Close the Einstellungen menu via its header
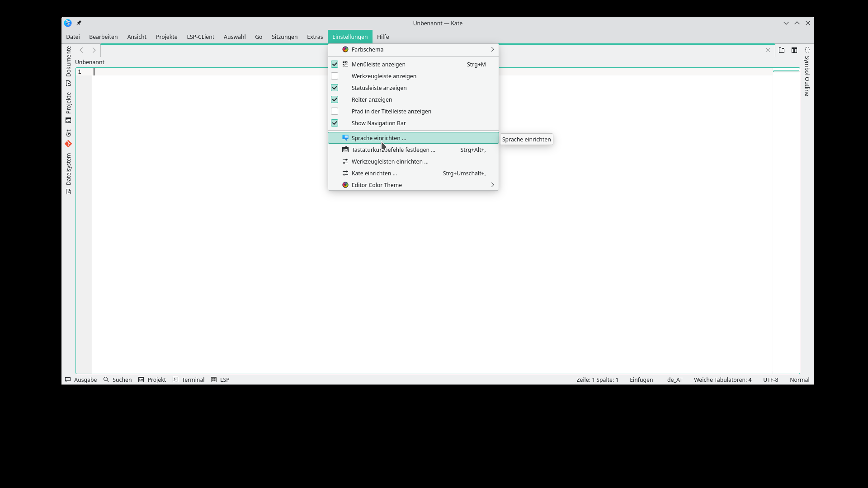This screenshot has width=868, height=488. coord(350,37)
